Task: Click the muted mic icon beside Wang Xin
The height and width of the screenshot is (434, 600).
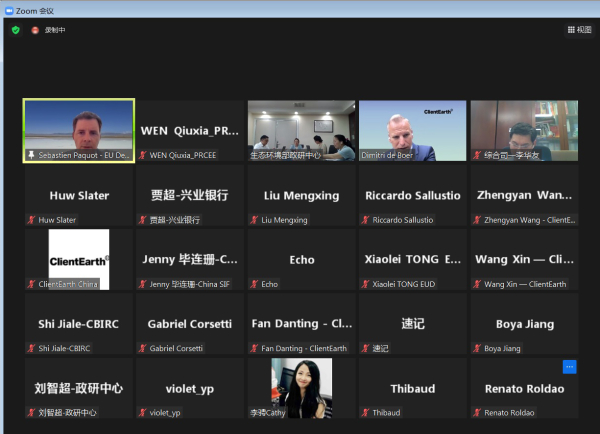Action: point(477,284)
